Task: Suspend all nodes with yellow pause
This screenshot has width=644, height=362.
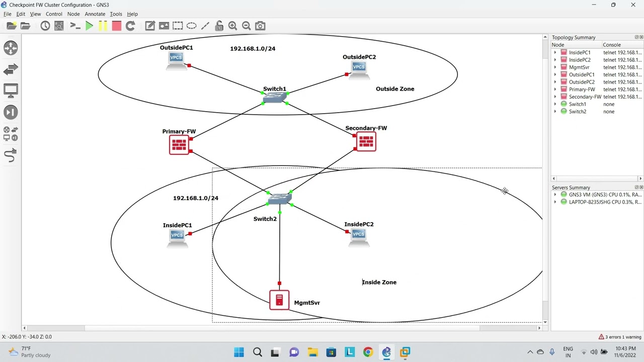Action: pos(103,26)
